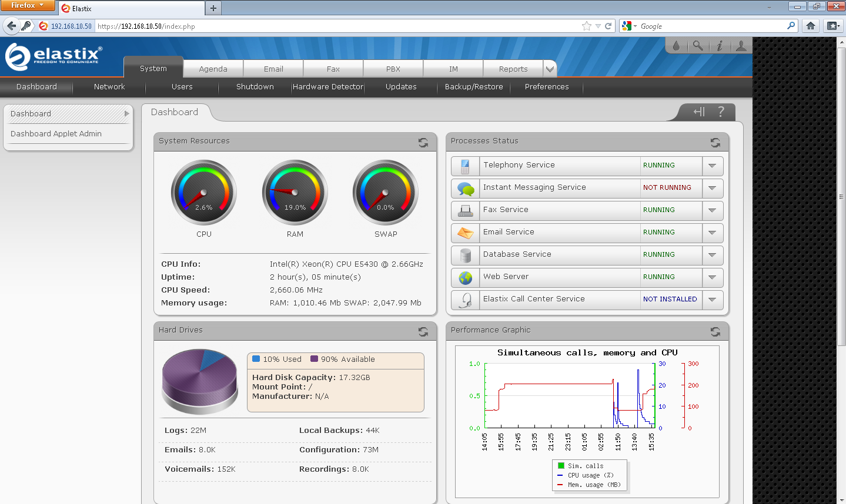Image resolution: width=846 pixels, height=504 pixels.
Task: Switch to the Fax tab
Action: click(x=333, y=69)
